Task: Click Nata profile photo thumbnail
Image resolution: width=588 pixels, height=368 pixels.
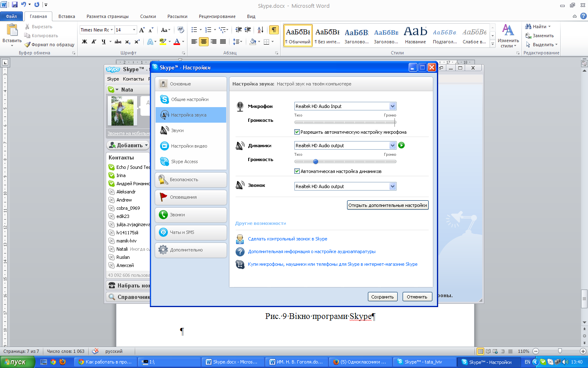Action: coord(122,110)
